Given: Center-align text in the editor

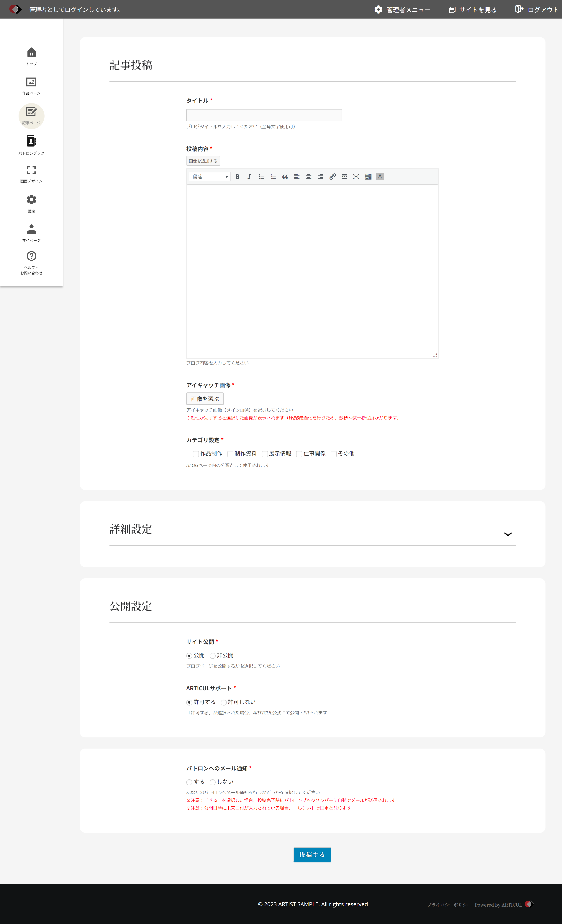Looking at the screenshot, I should click(x=309, y=177).
